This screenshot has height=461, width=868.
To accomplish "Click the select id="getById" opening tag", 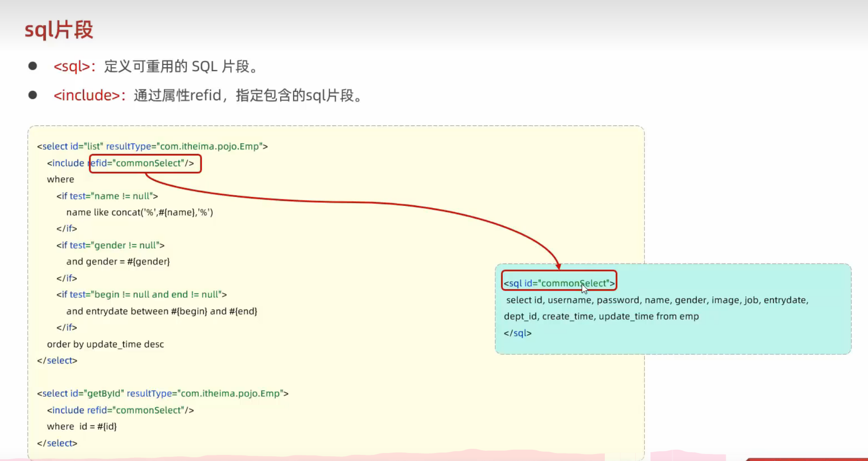I will [162, 394].
